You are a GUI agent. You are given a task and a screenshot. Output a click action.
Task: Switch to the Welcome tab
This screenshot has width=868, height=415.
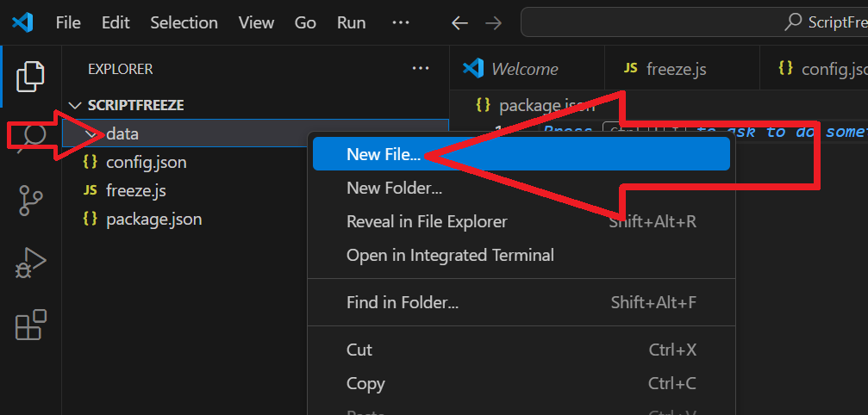[527, 69]
